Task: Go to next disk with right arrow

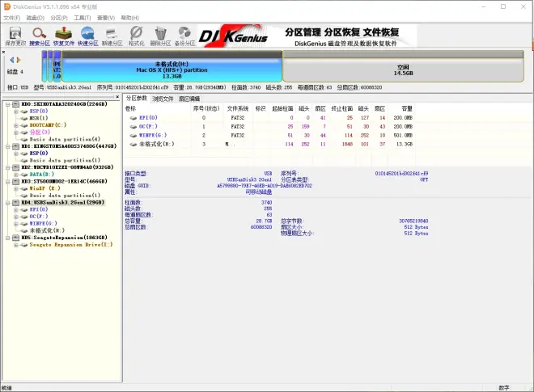Action: (19, 60)
